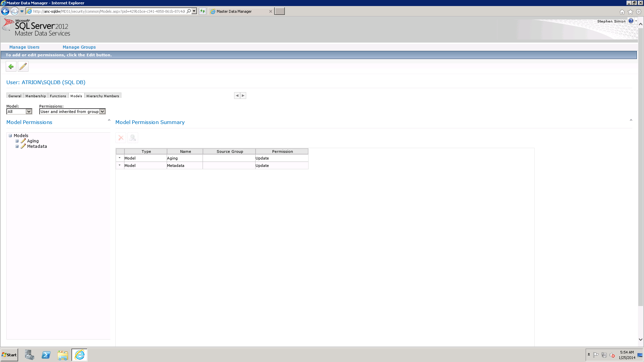This screenshot has width=644, height=362.
Task: Open the Manage Users link
Action: (24, 47)
